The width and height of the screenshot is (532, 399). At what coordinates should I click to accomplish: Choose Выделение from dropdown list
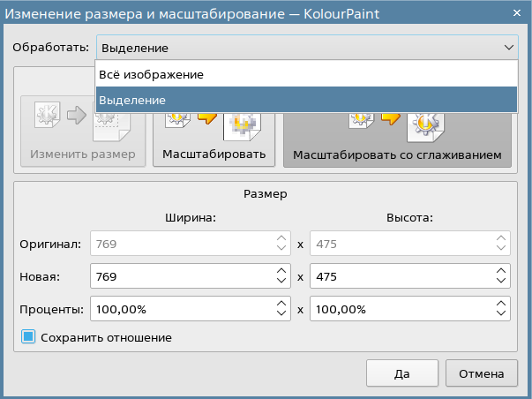(x=305, y=100)
